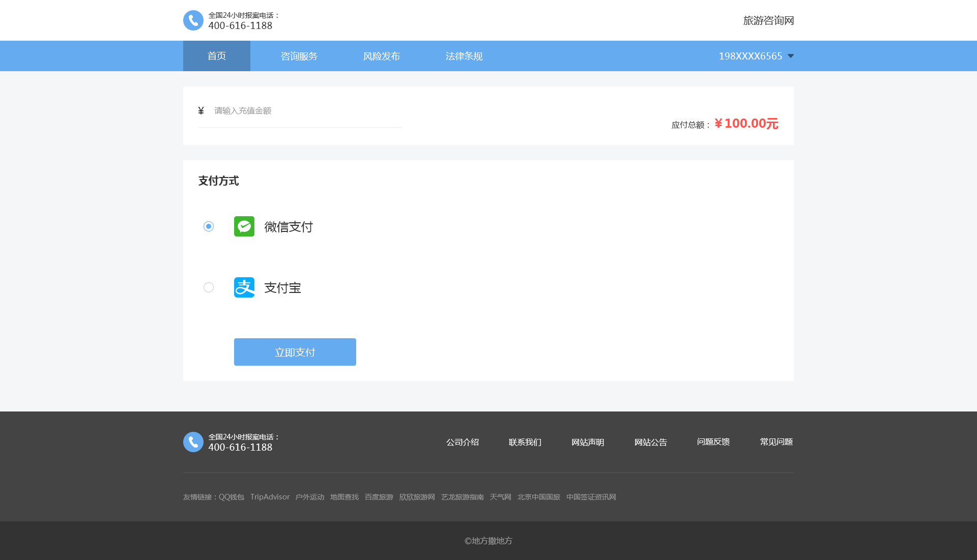The width and height of the screenshot is (977, 560).
Task: Select the 支付宝 radio button
Action: (209, 287)
